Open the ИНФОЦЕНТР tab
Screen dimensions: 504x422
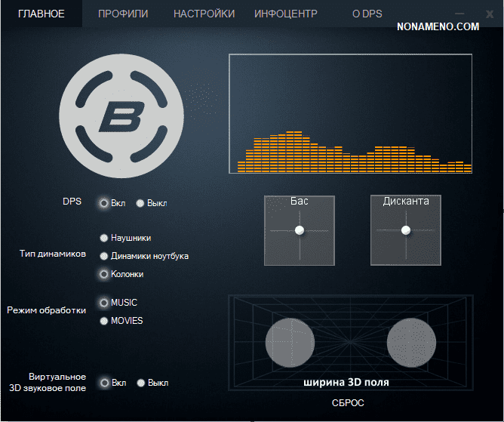[286, 14]
